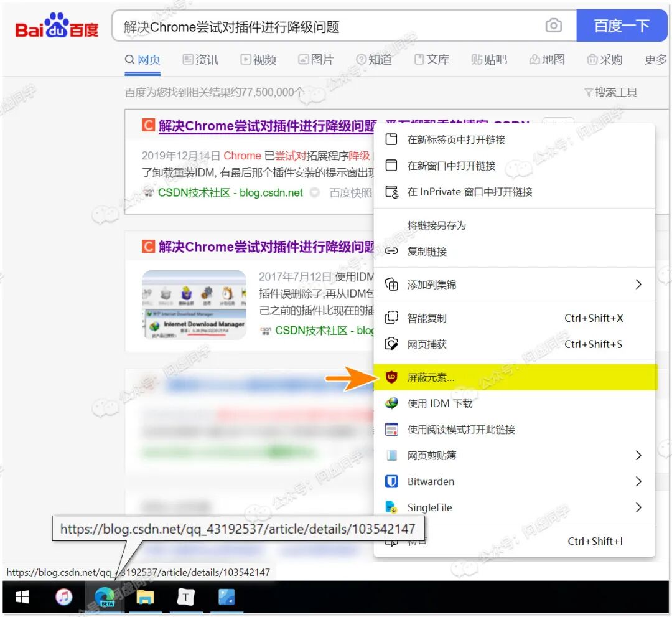Select 网页捕获 menu item

515,344
